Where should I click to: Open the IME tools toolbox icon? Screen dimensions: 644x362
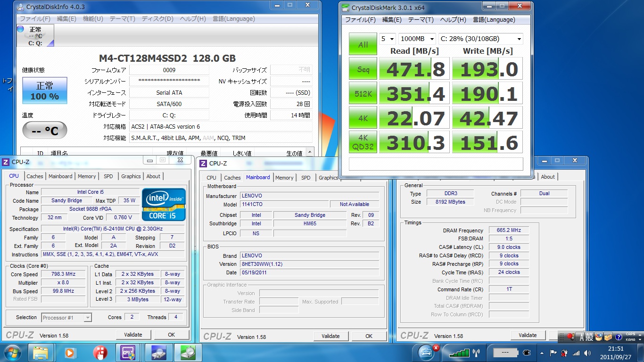[x=607, y=337]
